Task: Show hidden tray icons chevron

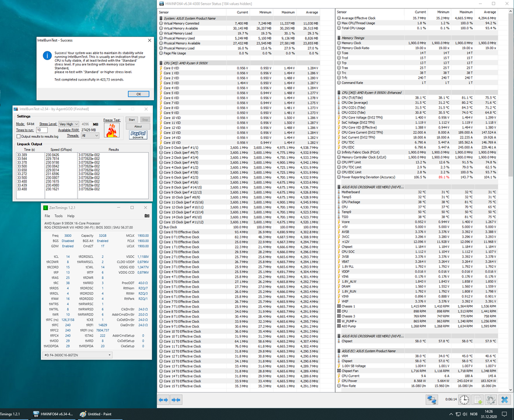Action: point(451,414)
